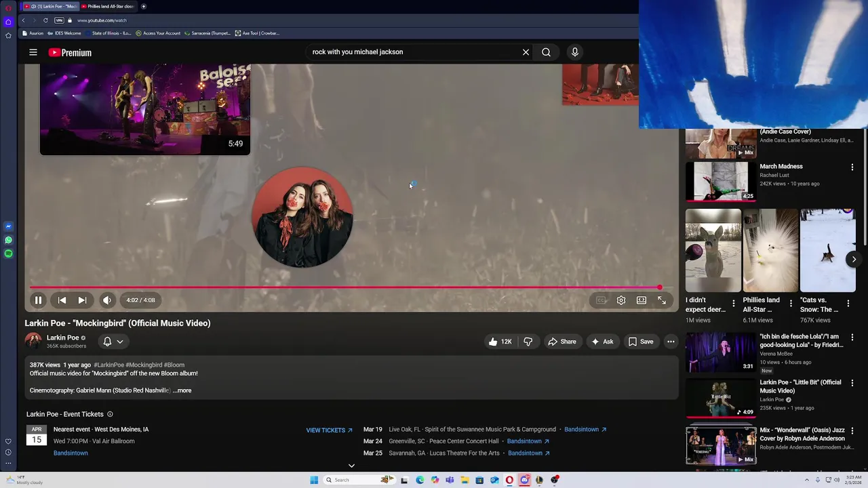The image size is (868, 488).
Task: Open the Access Your Account bookmark
Action: (x=158, y=33)
